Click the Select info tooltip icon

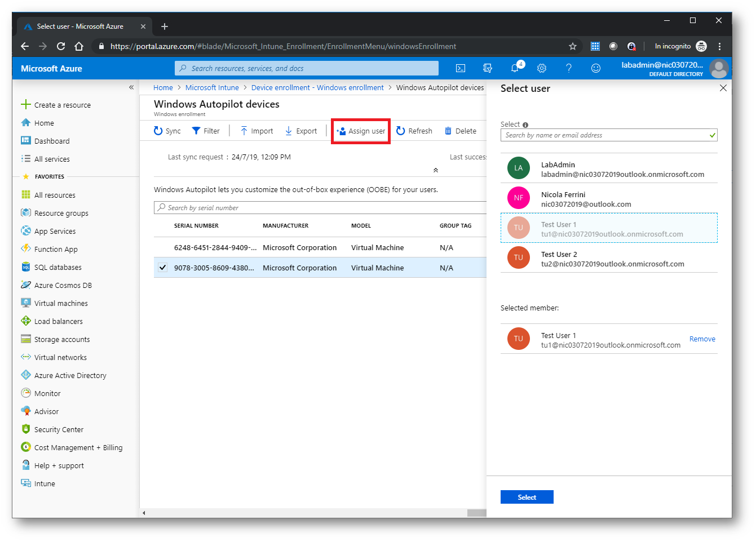(525, 125)
